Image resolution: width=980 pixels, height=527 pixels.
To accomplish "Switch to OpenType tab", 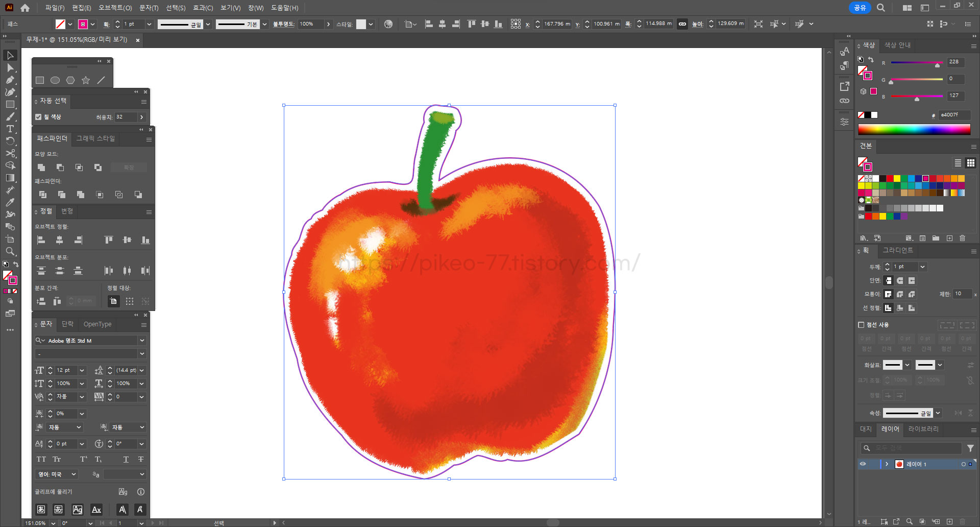I will pyautogui.click(x=97, y=324).
